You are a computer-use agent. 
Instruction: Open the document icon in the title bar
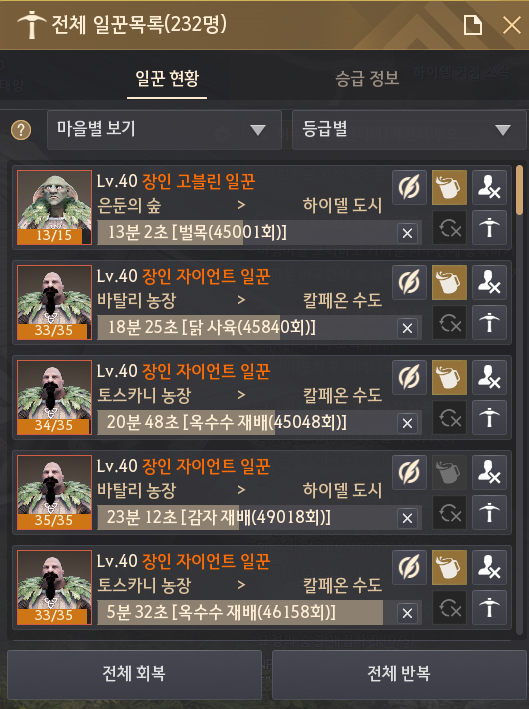[472, 25]
